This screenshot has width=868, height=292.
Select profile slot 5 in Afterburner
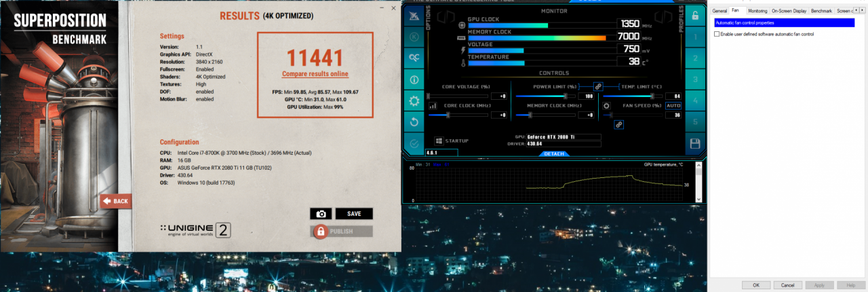[x=694, y=122]
